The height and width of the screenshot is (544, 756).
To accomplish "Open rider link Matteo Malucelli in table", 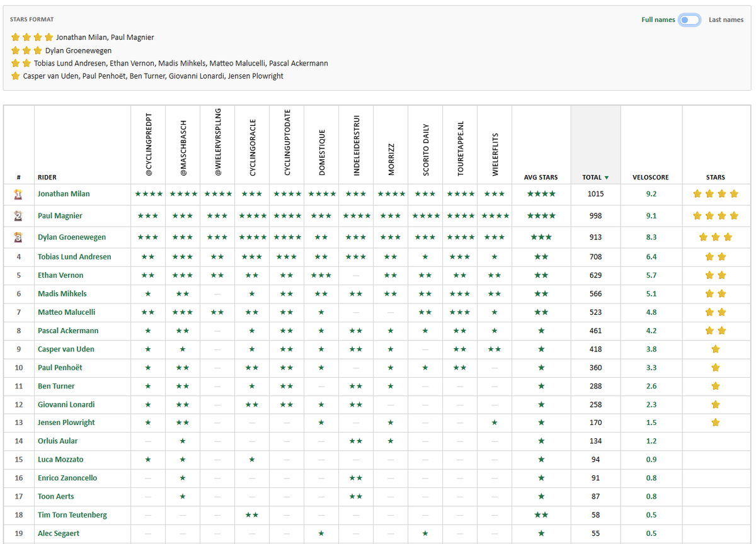I will click(67, 312).
